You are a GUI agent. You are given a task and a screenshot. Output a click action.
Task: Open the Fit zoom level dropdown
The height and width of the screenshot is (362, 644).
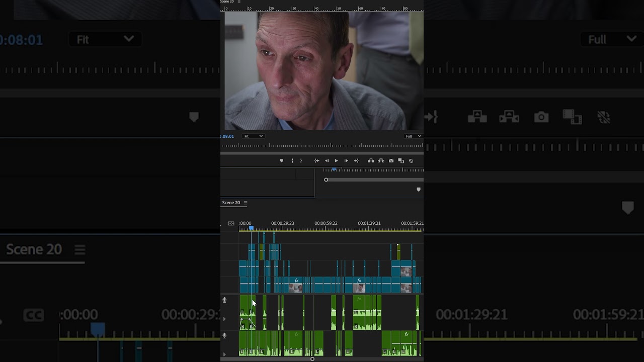click(x=253, y=136)
